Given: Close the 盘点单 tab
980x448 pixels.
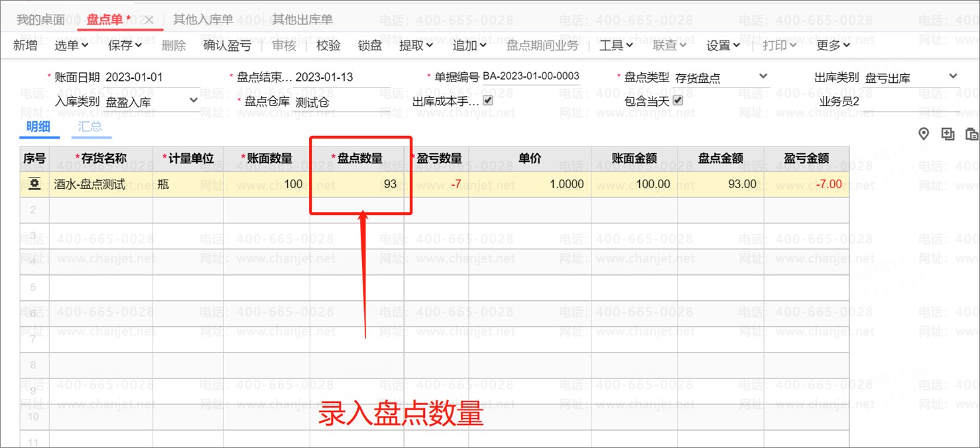Looking at the screenshot, I should (x=149, y=20).
